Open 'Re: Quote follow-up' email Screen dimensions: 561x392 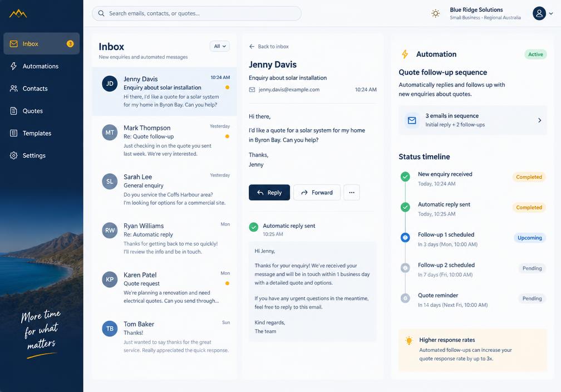tap(164, 140)
